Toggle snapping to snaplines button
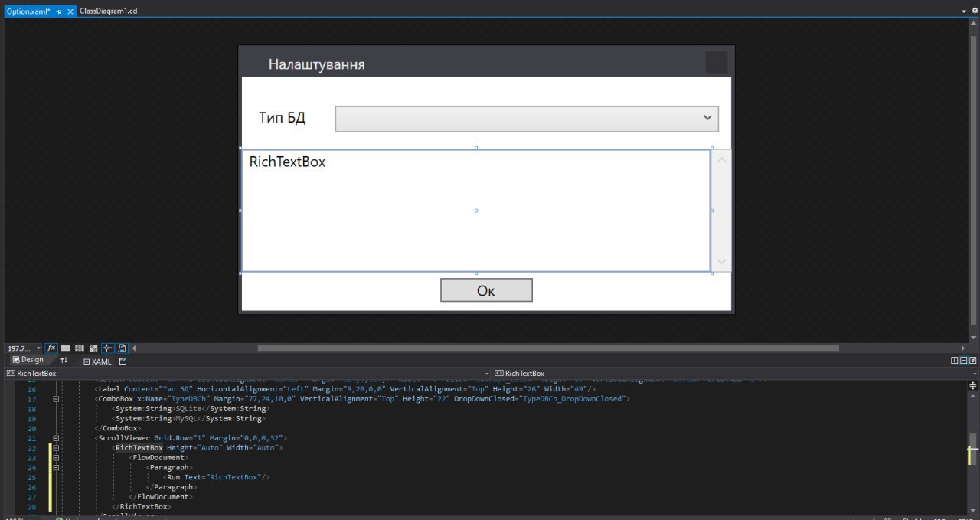Image resolution: width=980 pixels, height=520 pixels. coord(107,348)
